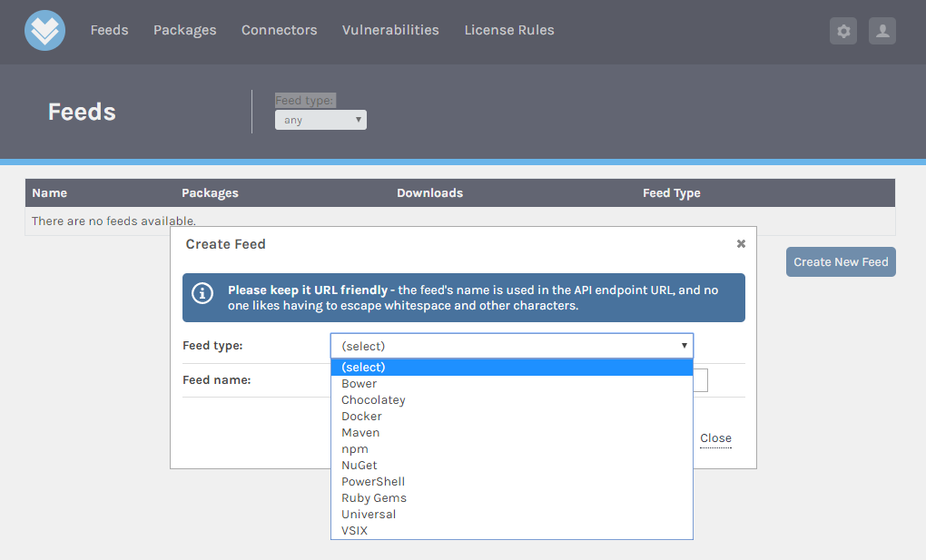This screenshot has width=926, height=560.
Task: Choose NuGet from the feed type list
Action: click(x=360, y=466)
